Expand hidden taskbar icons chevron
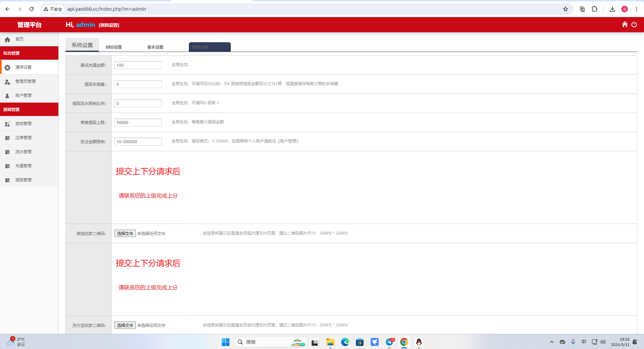This screenshot has width=644, height=349. coord(552,342)
